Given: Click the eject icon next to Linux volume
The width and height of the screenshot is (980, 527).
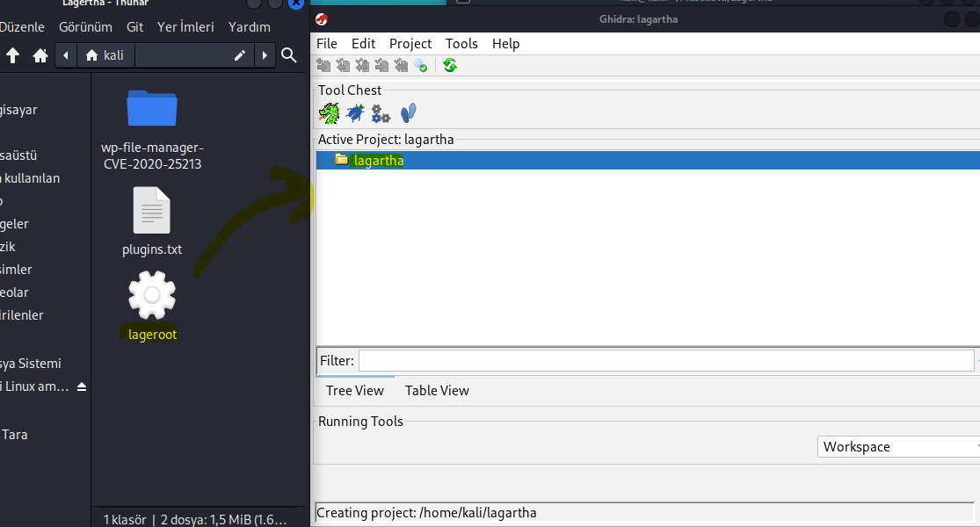Looking at the screenshot, I should (x=81, y=387).
